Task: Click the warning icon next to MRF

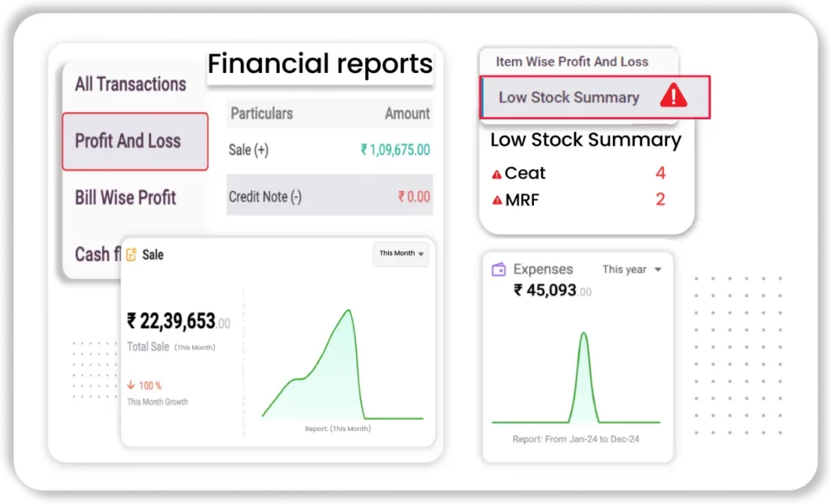Action: [x=497, y=200]
